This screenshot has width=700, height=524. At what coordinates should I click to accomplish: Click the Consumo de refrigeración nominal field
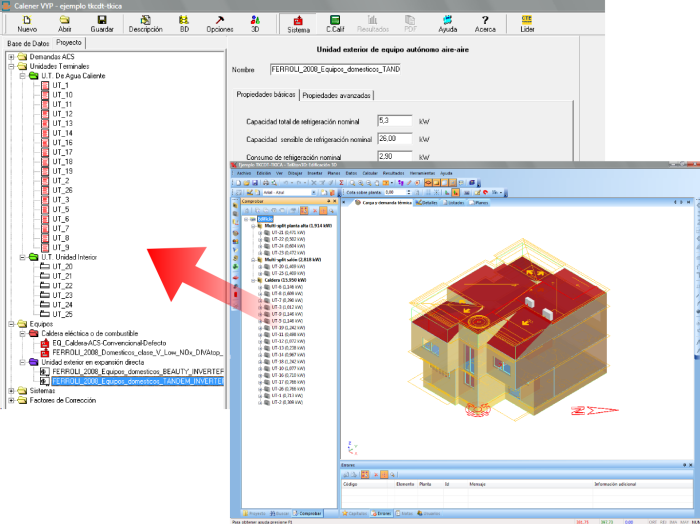(395, 156)
